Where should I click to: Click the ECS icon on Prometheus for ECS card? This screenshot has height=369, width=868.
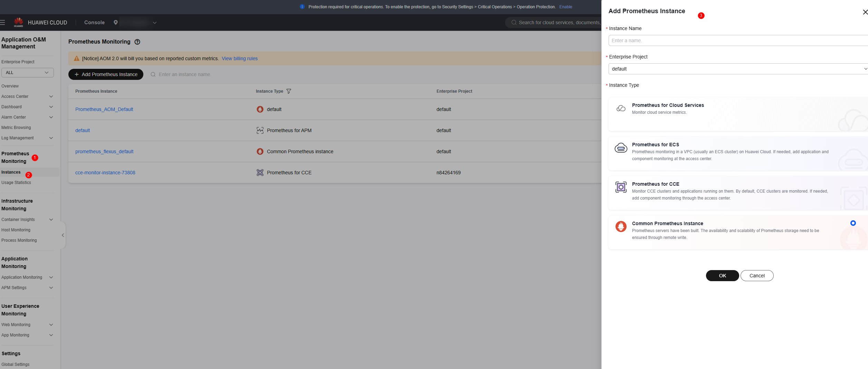[x=621, y=148]
